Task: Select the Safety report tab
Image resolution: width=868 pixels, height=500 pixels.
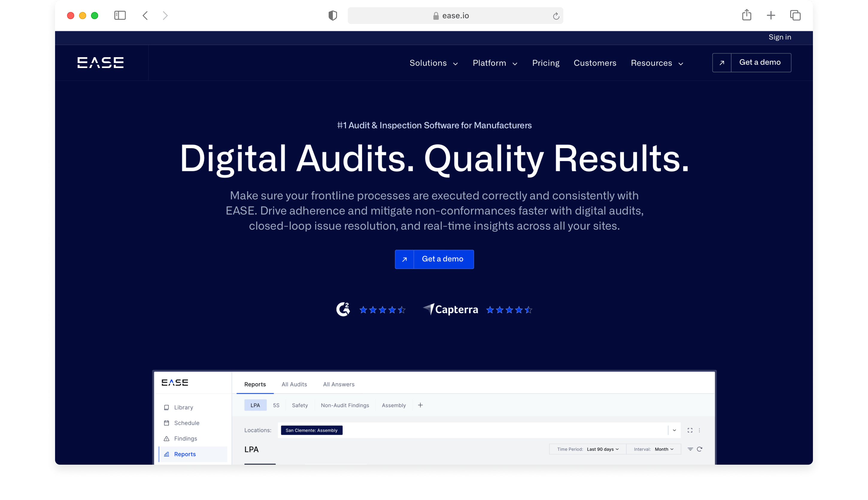Action: (x=300, y=405)
